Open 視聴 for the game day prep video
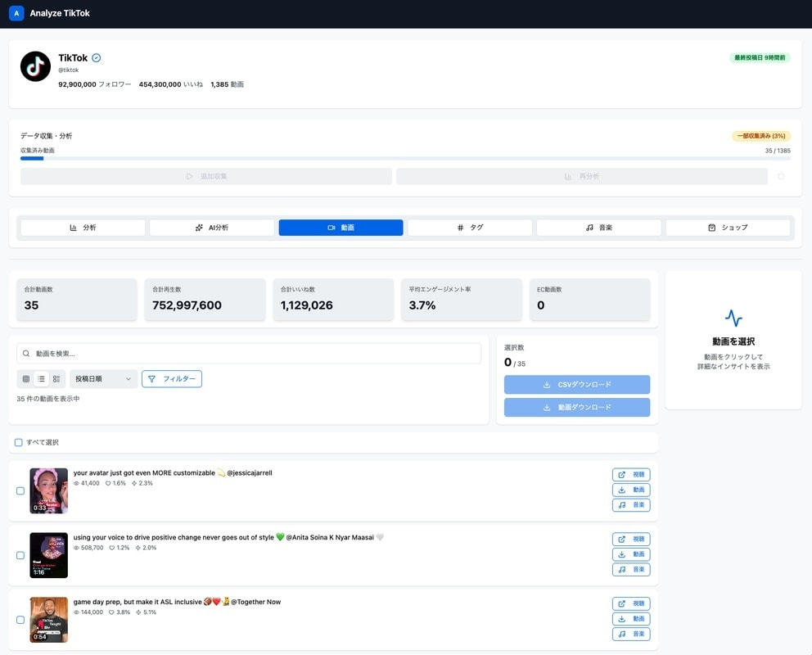The width and height of the screenshot is (812, 655). (631, 603)
